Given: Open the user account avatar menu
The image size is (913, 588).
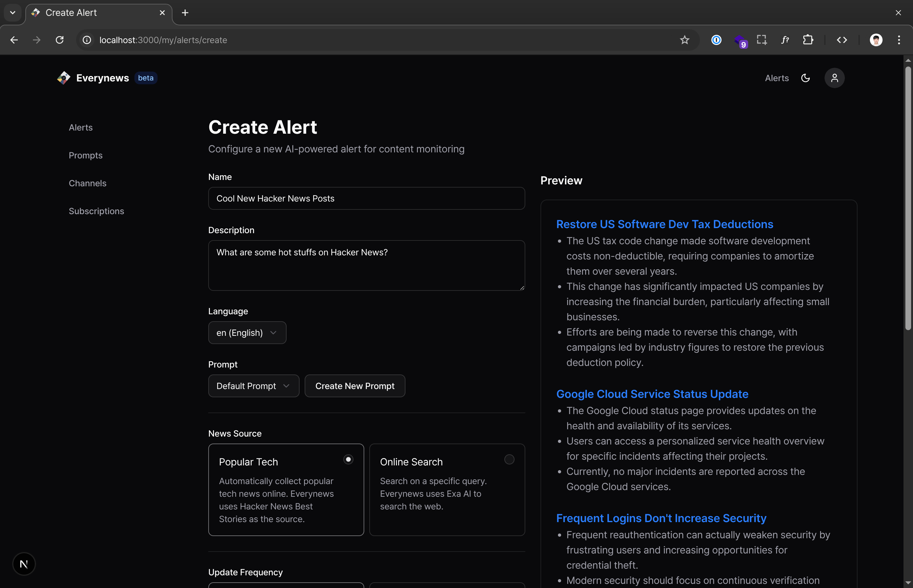Looking at the screenshot, I should pyautogui.click(x=834, y=78).
